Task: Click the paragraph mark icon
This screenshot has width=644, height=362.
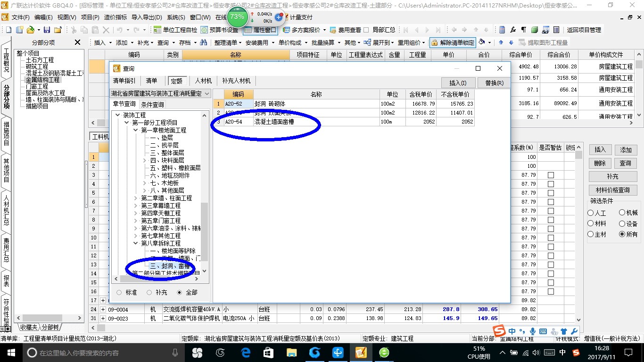Action: coord(524,30)
